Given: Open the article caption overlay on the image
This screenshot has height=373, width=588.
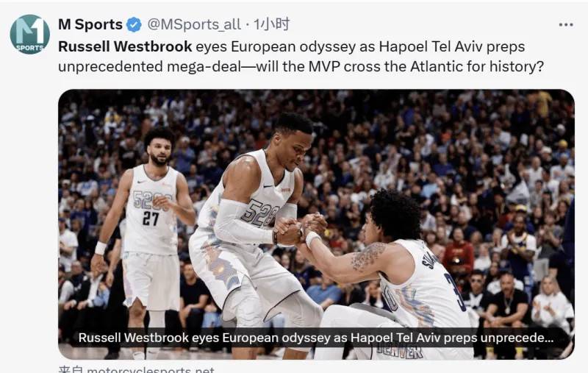Looking at the screenshot, I should pyautogui.click(x=316, y=338).
